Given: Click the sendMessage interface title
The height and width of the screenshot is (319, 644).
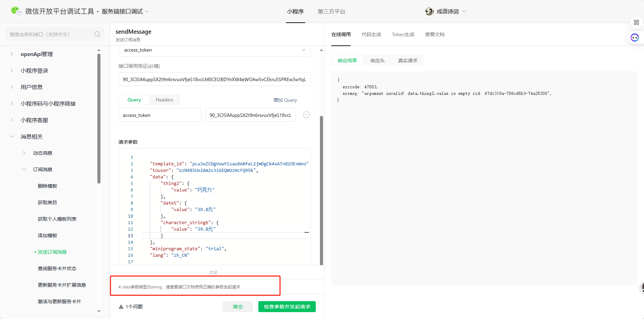Looking at the screenshot, I should pyautogui.click(x=133, y=32).
